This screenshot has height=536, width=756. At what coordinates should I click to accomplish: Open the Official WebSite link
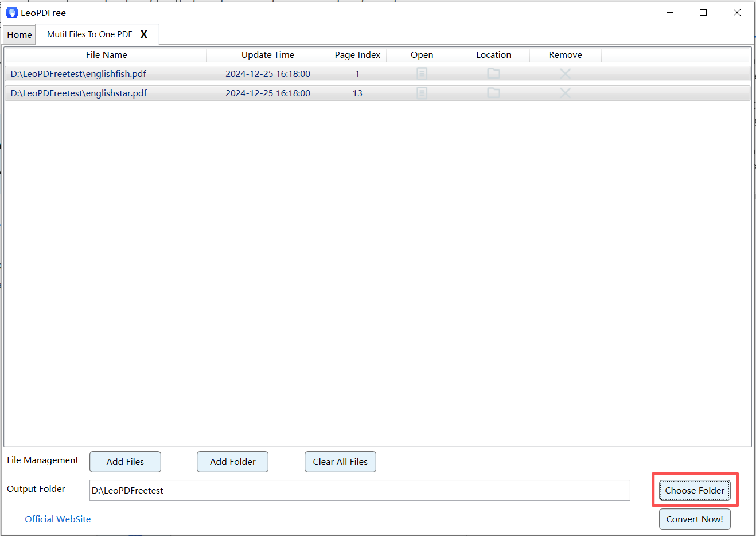(x=57, y=519)
